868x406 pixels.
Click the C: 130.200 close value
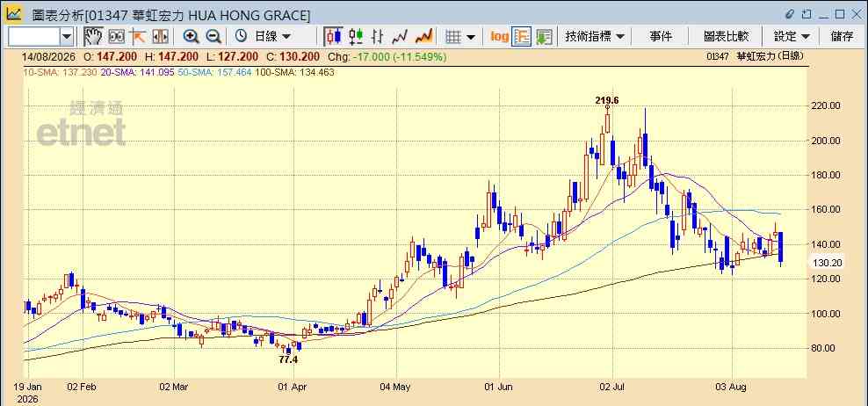coord(293,56)
